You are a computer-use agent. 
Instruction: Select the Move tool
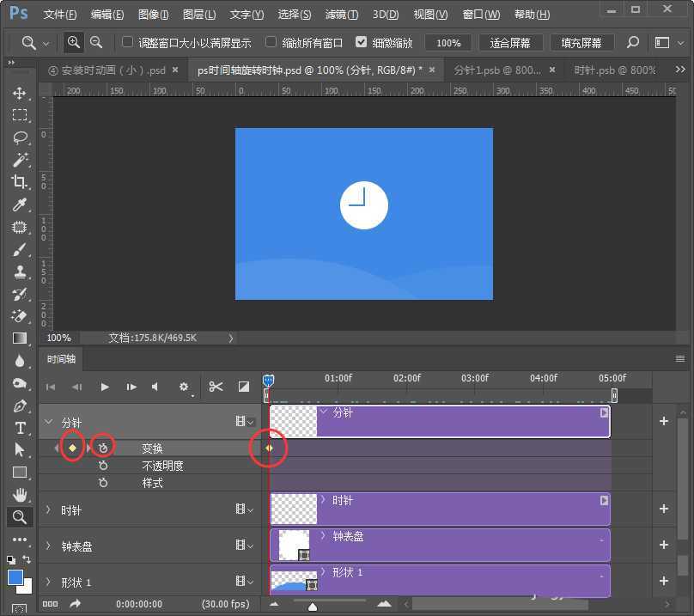19,94
